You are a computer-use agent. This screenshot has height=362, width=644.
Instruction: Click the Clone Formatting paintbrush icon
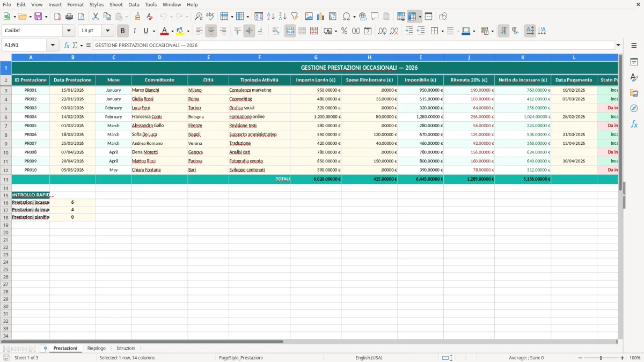tap(138, 17)
